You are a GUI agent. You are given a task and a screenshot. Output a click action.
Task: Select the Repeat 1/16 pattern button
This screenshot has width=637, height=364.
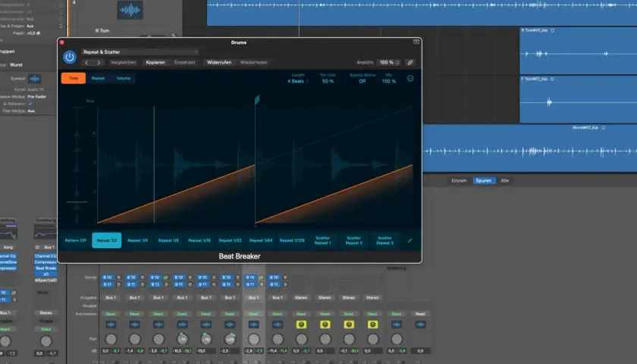[199, 240]
